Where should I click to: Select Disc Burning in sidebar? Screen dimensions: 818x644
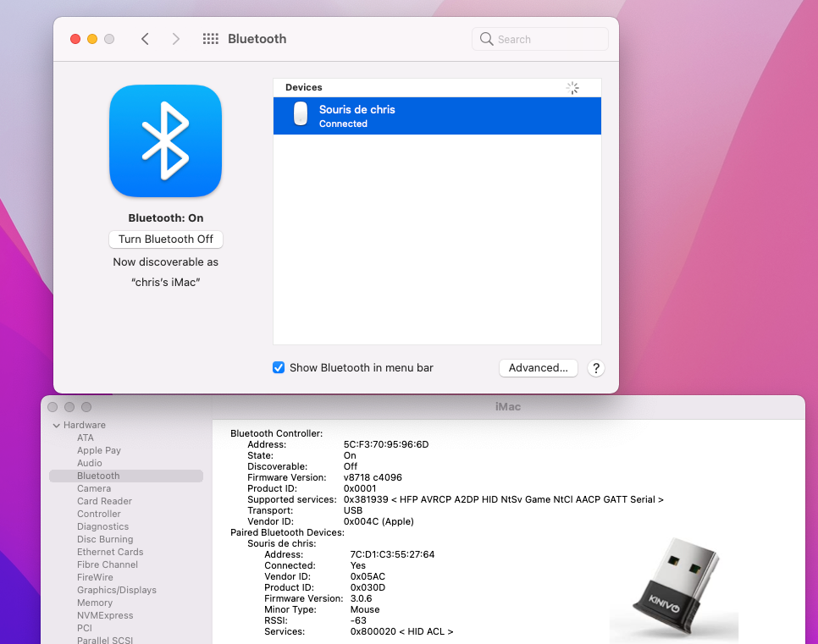coord(105,539)
